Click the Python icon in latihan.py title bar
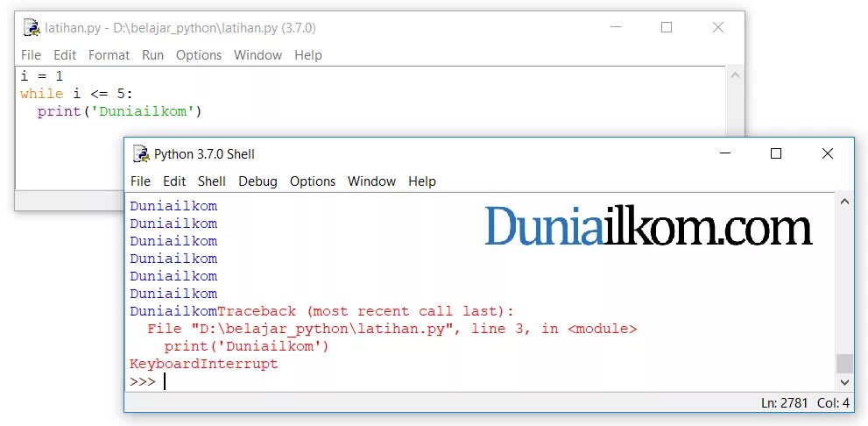 coord(32,27)
